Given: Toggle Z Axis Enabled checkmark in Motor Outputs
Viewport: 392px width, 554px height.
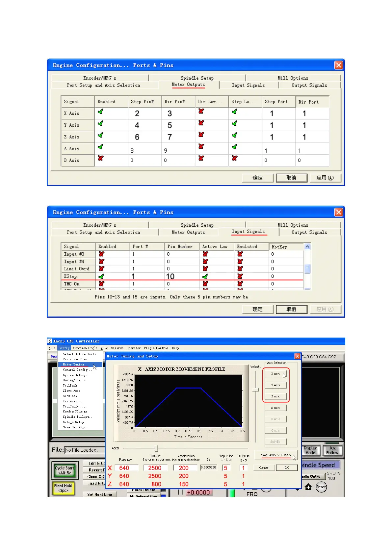Looking at the screenshot, I should click(x=100, y=135).
